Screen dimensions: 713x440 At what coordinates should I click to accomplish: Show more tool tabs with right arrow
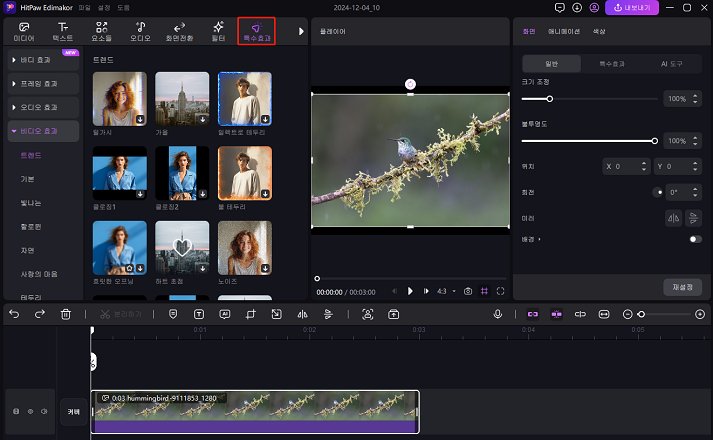click(301, 31)
